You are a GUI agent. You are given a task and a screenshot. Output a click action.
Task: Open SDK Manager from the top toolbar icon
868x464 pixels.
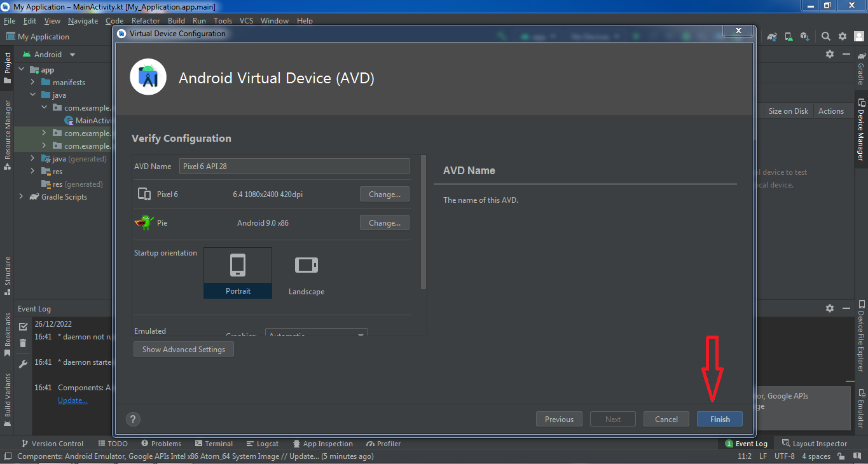pos(805,37)
